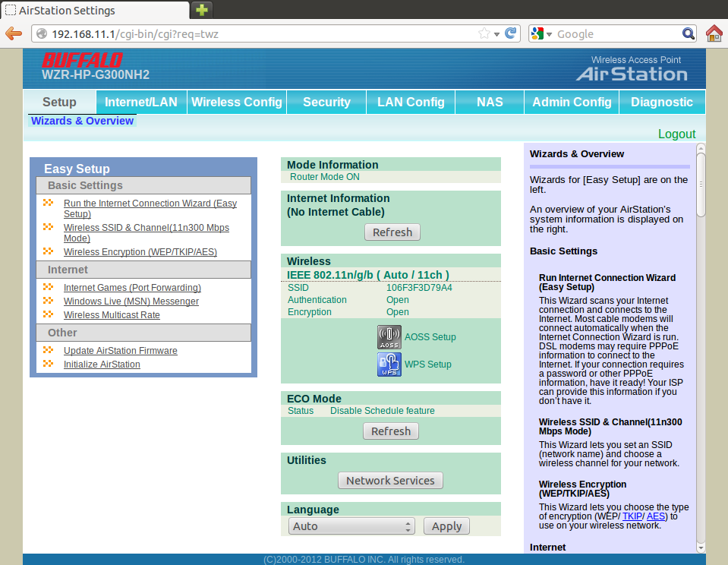This screenshot has height=565, width=728.
Task: Open Update AirStation Firmware link
Action: (120, 351)
